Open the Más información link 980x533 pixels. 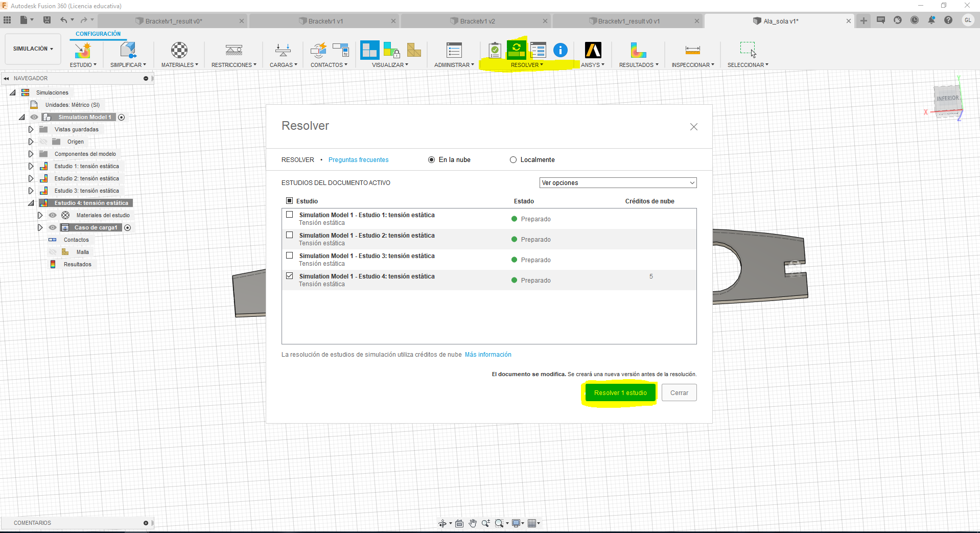coord(488,355)
